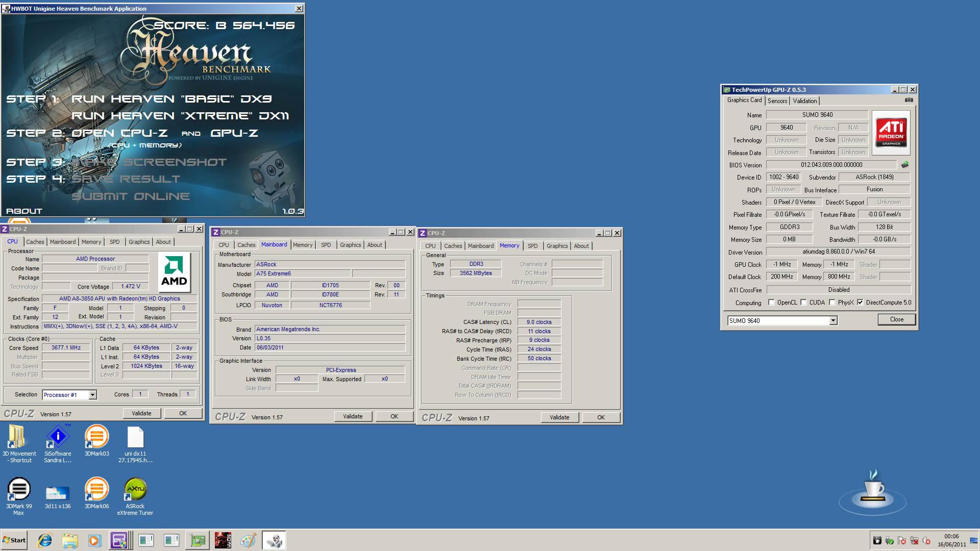Switch to GPU-Z green card taskbar button

click(x=198, y=540)
